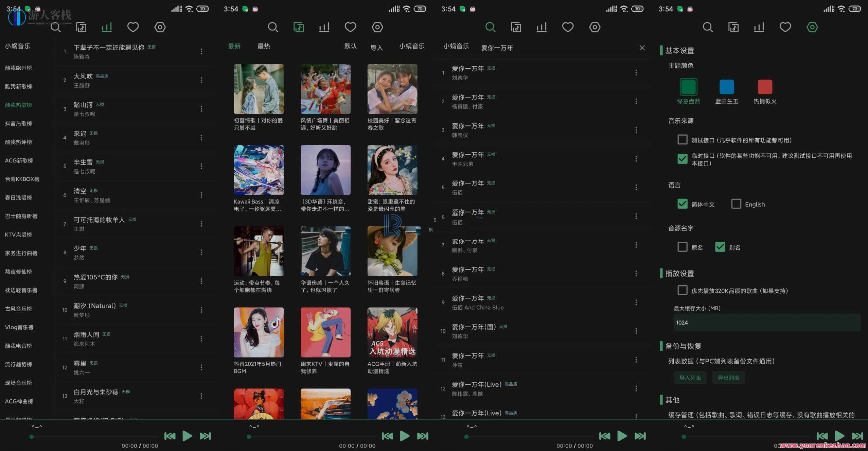Open the song library icon beside search
Viewport: 868px width, 451px height.
tap(81, 27)
